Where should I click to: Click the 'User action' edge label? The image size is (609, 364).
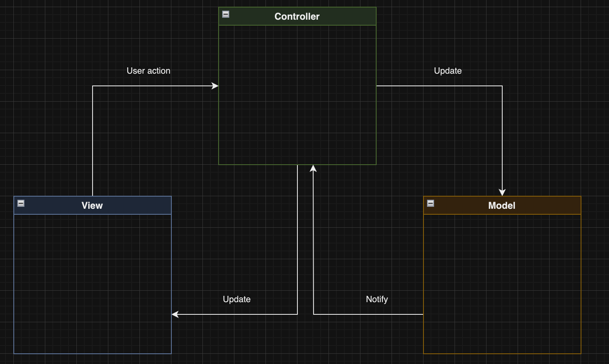pos(149,71)
